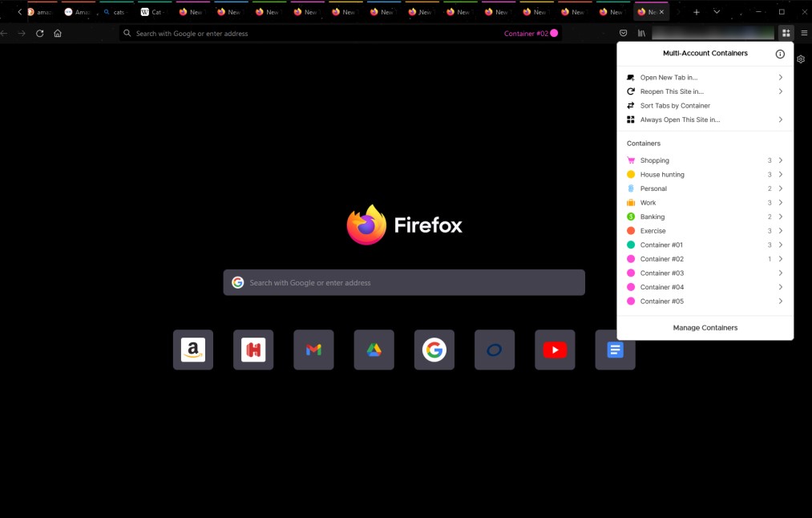Click the Container #02 address bar indicator
Screen dimensions: 812x518
point(531,33)
